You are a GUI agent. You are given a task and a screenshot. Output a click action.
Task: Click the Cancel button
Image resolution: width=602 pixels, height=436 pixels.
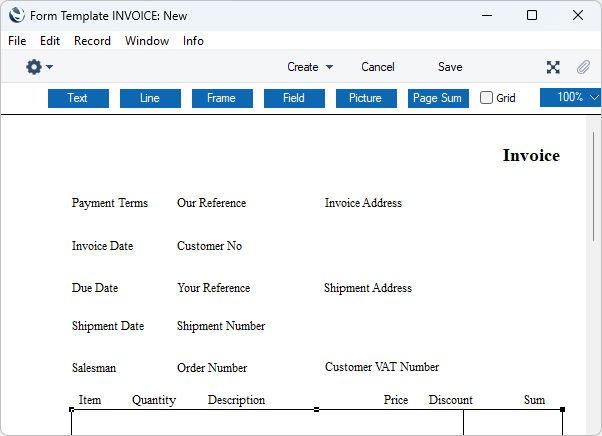pos(378,67)
